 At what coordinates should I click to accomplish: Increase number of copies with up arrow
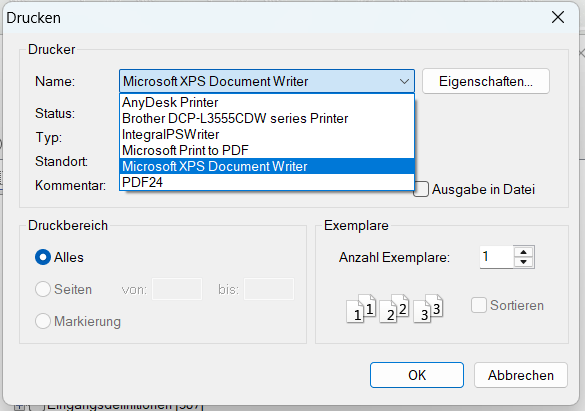pos(523,252)
